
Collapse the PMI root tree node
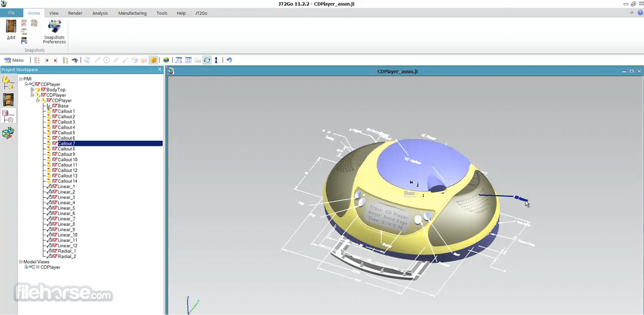[x=21, y=79]
